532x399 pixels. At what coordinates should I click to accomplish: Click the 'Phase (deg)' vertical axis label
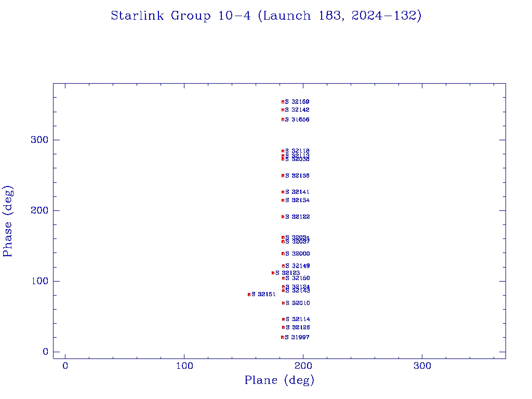7,221
